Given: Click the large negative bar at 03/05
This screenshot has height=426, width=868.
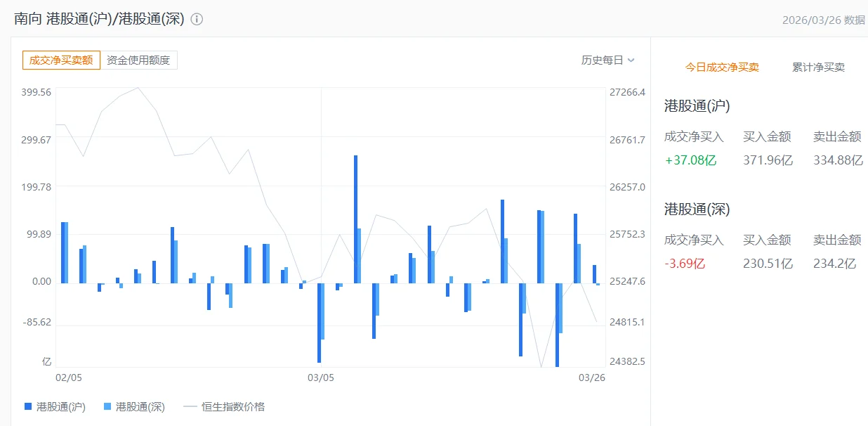Looking at the screenshot, I should 319,322.
